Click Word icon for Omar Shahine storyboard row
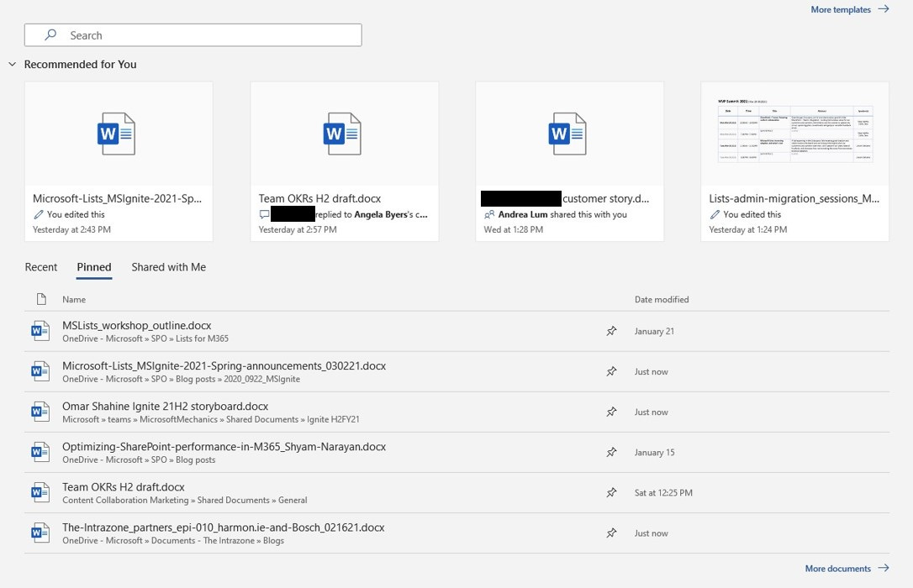The height and width of the screenshot is (588, 913). point(40,412)
